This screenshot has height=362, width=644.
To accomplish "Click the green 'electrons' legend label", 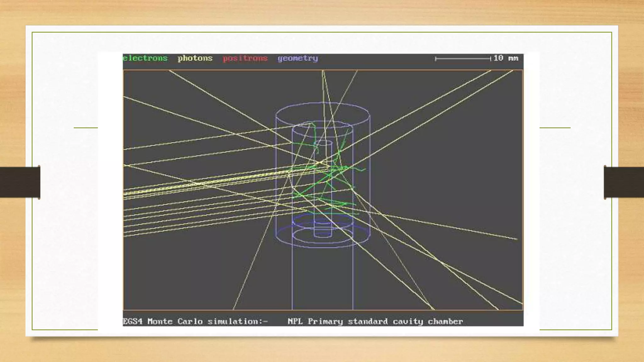I will point(145,58).
